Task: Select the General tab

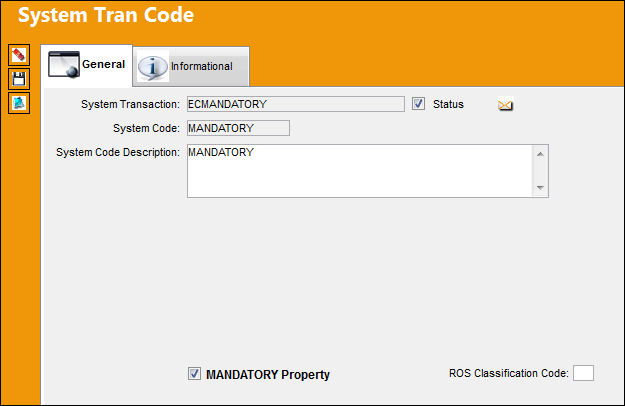Action: [86, 65]
